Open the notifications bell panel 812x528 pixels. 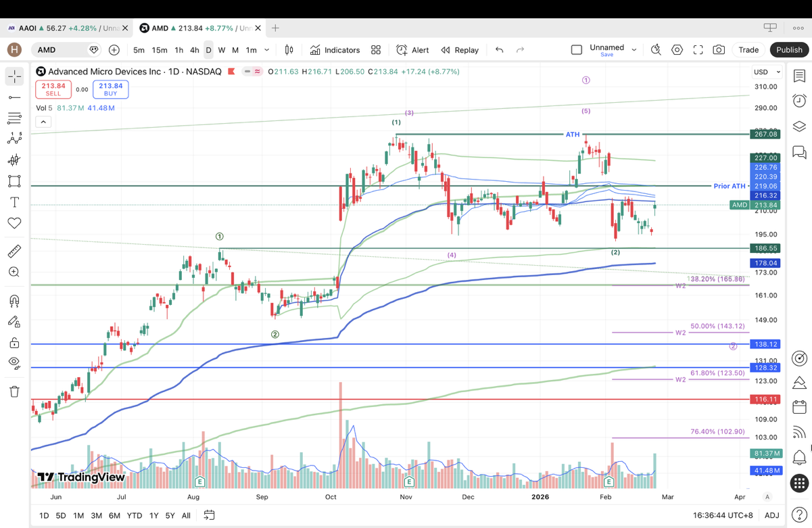[x=799, y=458]
